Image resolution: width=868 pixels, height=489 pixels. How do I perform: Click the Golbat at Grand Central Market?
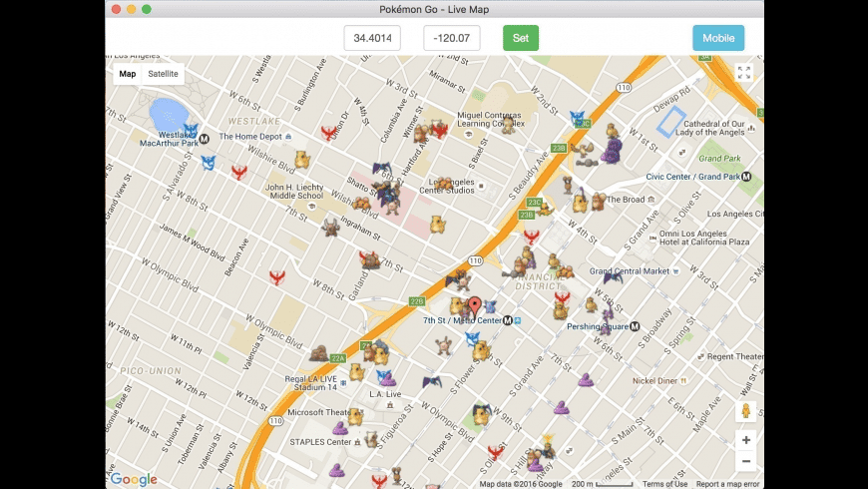[613, 276]
